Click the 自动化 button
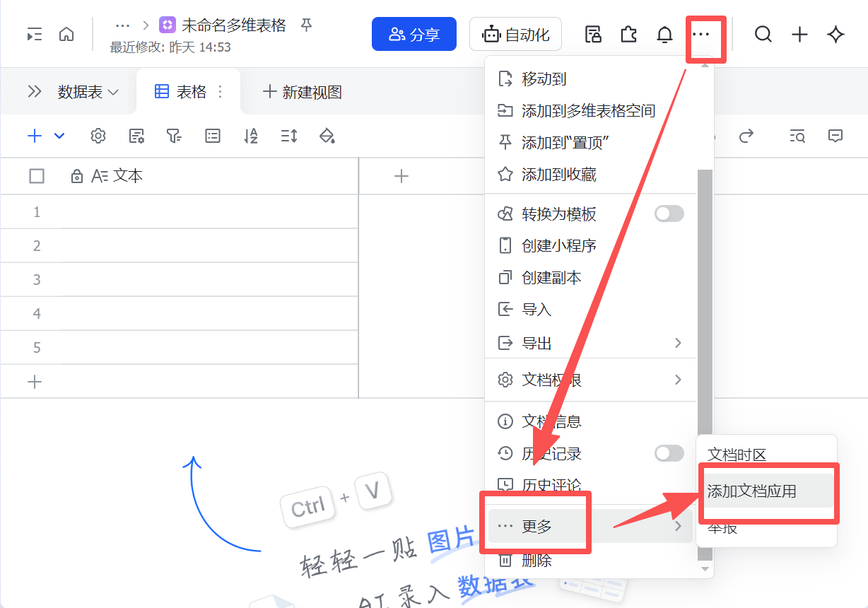The image size is (868, 608). tap(515, 34)
